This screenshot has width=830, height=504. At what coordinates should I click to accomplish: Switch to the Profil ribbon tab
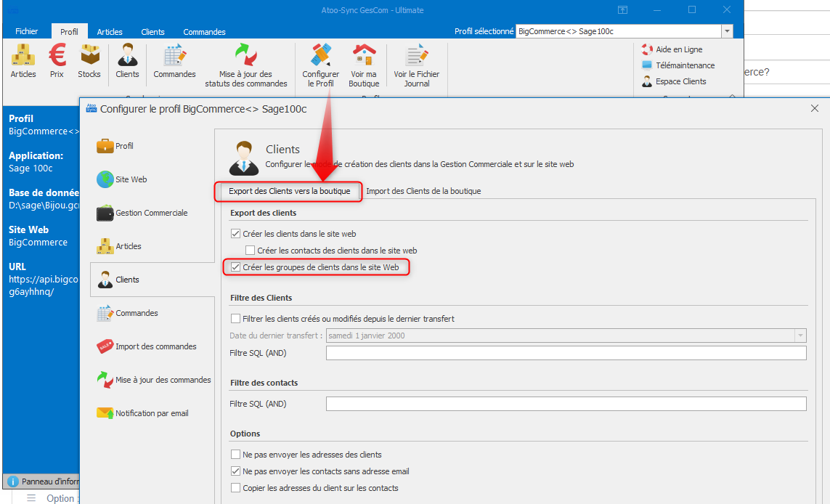[x=69, y=32]
